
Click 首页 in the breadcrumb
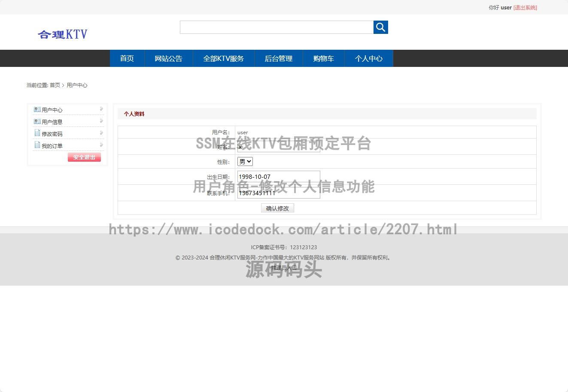pos(55,85)
